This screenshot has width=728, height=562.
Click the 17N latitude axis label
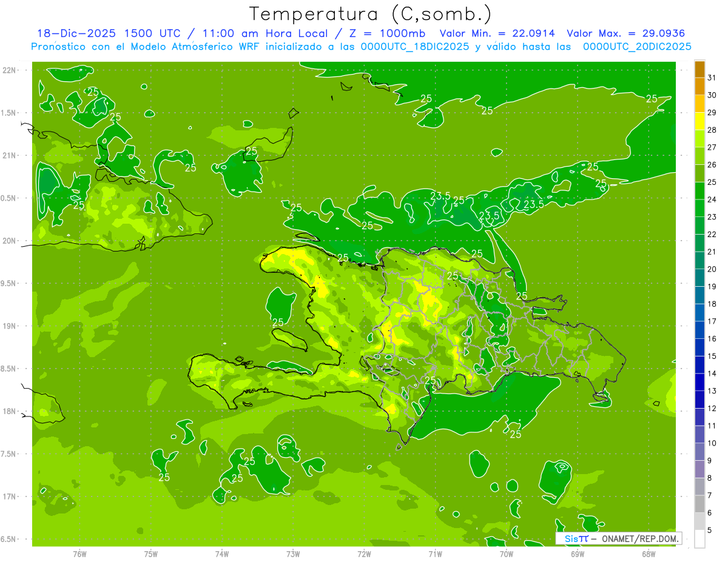click(x=8, y=497)
